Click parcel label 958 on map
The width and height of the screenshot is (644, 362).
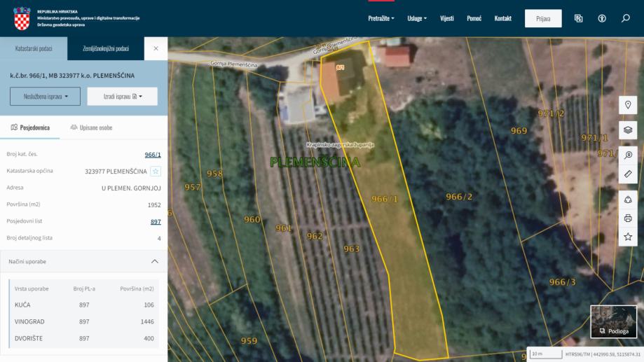(214, 174)
